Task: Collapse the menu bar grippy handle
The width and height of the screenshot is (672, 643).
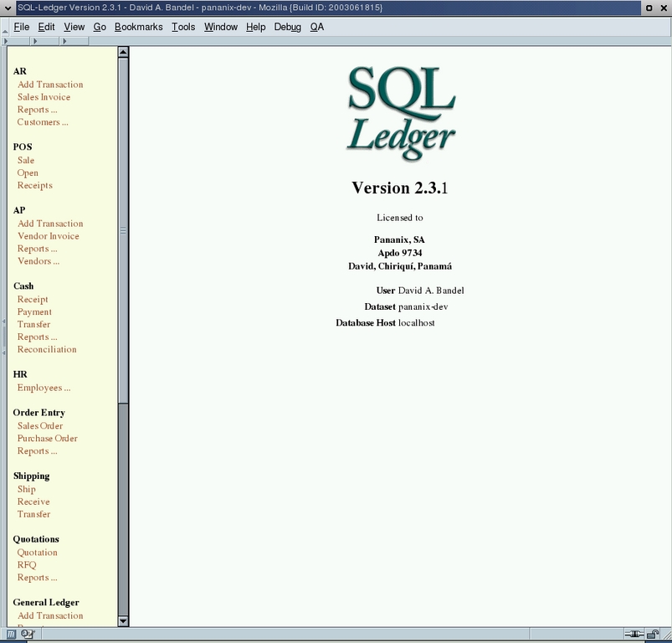Action: coord(4,27)
